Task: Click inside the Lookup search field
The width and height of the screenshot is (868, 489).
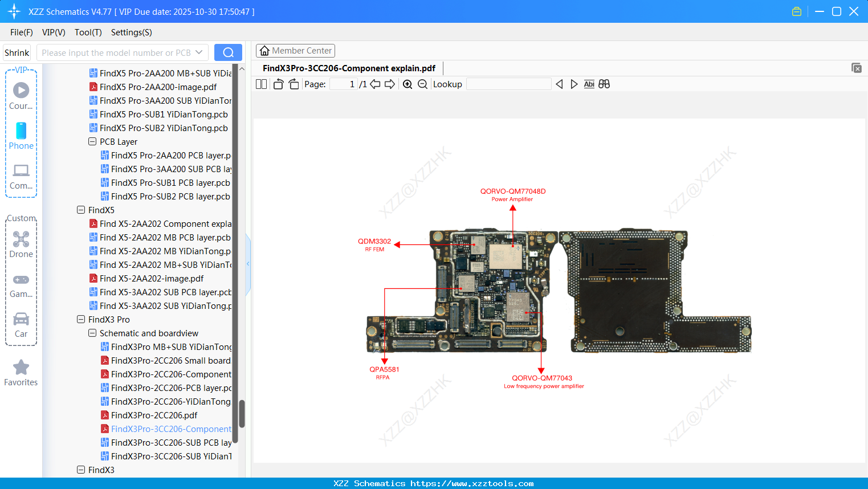Action: (508, 84)
